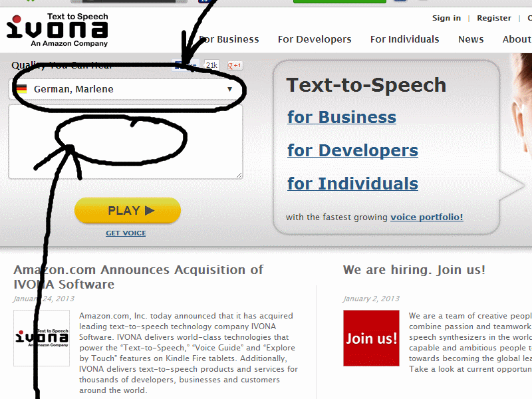Viewport: 532px width, 399px height.
Task: Open the GET VOICE link
Action: [126, 233]
